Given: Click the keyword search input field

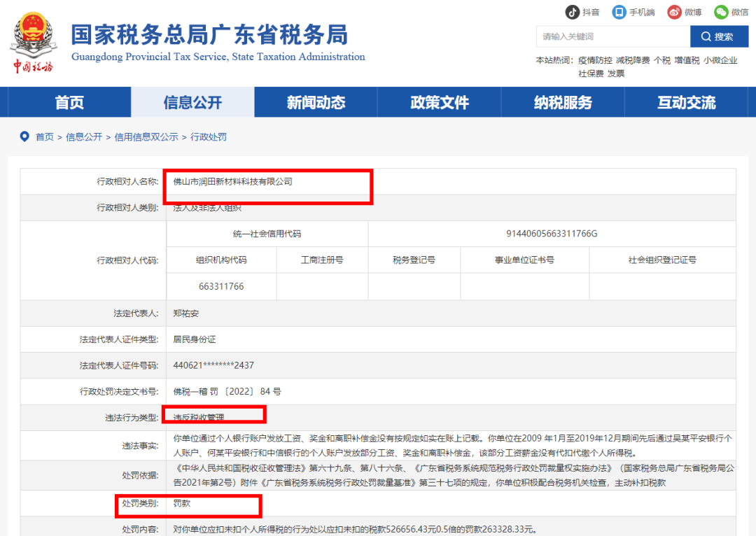Looking at the screenshot, I should tap(614, 36).
